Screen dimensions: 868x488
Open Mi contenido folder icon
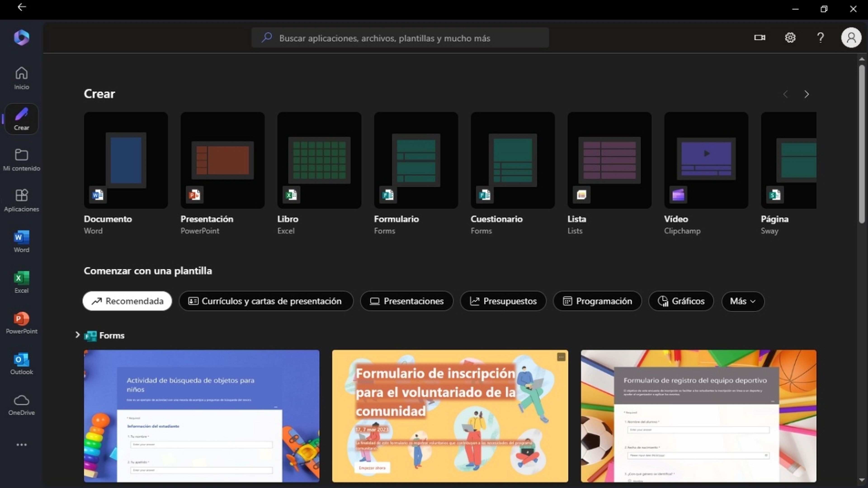pyautogui.click(x=21, y=155)
